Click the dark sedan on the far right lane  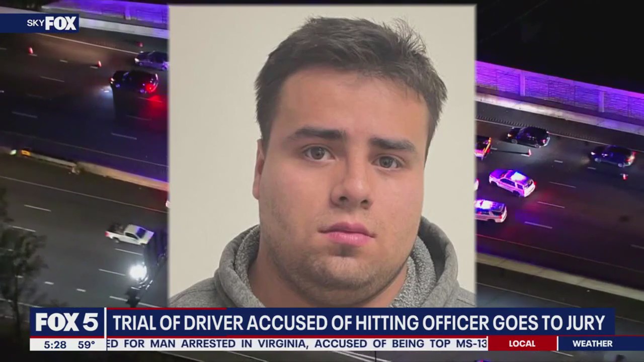pyautogui.click(x=612, y=156)
